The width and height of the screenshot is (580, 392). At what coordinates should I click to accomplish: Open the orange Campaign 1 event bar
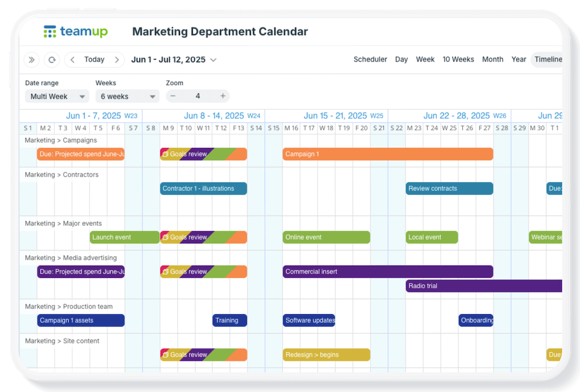(388, 154)
